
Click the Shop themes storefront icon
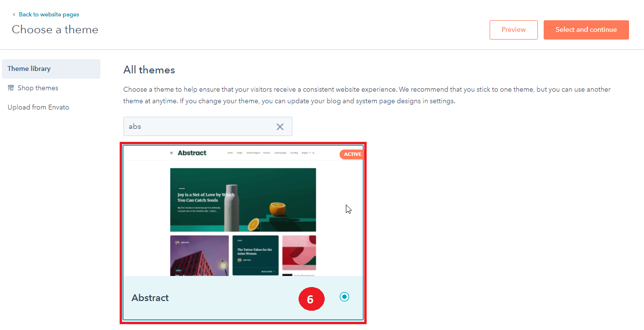tap(11, 88)
